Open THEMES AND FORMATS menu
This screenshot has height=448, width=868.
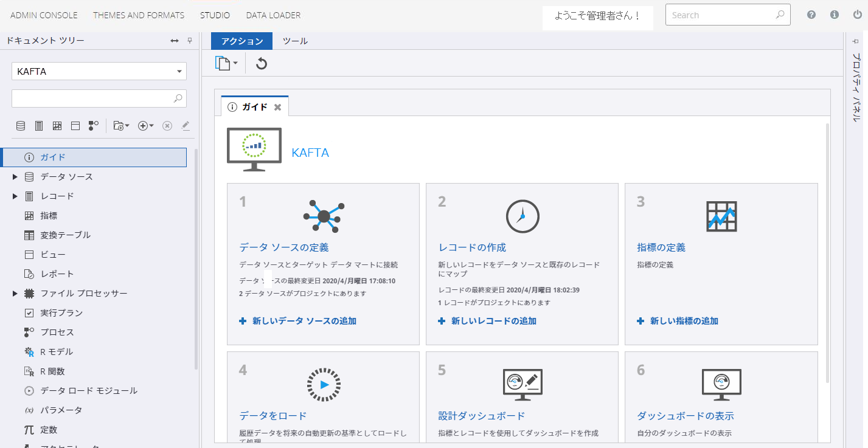139,15
